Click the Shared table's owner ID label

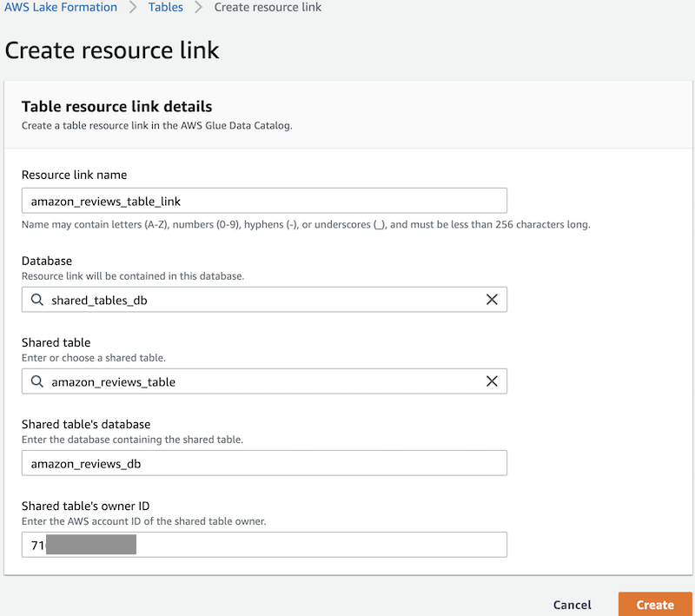point(88,506)
